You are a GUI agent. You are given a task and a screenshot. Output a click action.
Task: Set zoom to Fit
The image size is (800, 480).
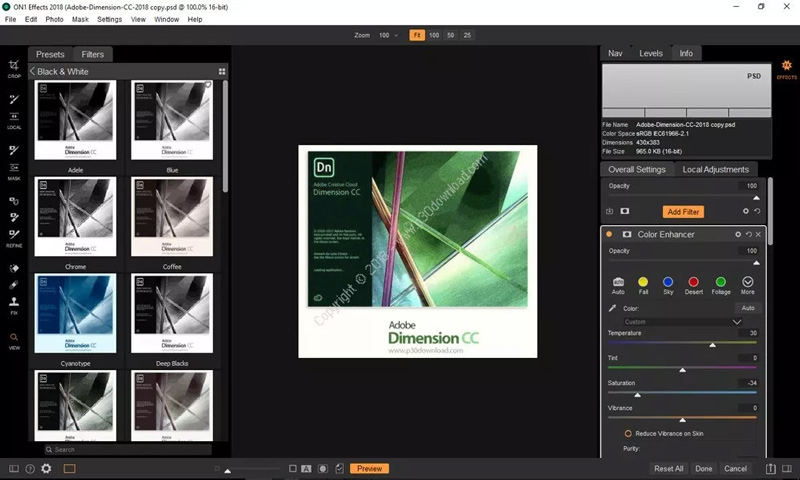coord(417,35)
